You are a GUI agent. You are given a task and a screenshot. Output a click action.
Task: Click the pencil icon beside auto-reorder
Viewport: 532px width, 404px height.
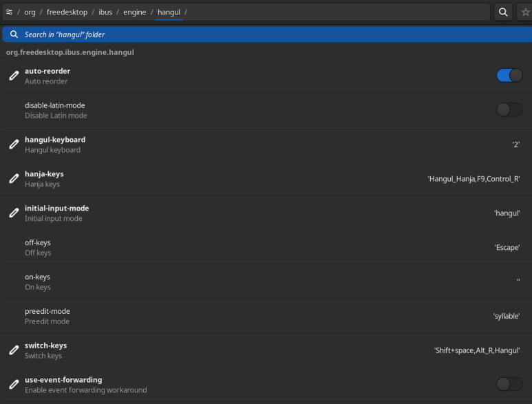click(x=14, y=76)
